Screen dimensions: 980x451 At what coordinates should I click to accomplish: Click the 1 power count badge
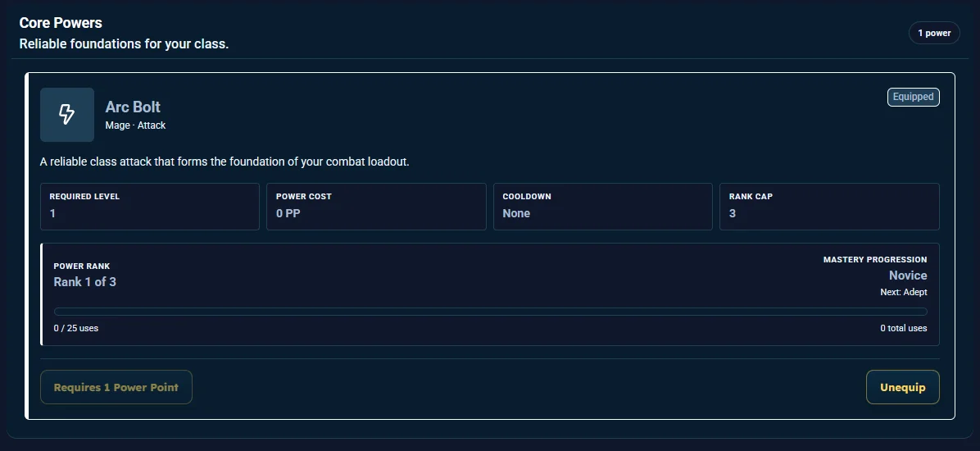pos(934,33)
